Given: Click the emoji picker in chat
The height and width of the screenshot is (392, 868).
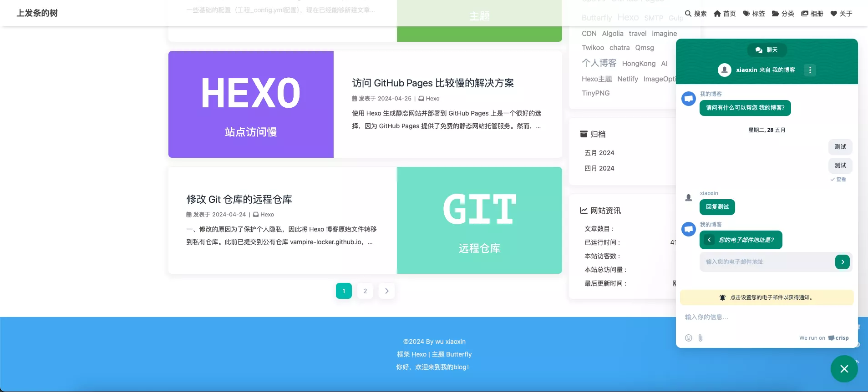Looking at the screenshot, I should pos(689,338).
